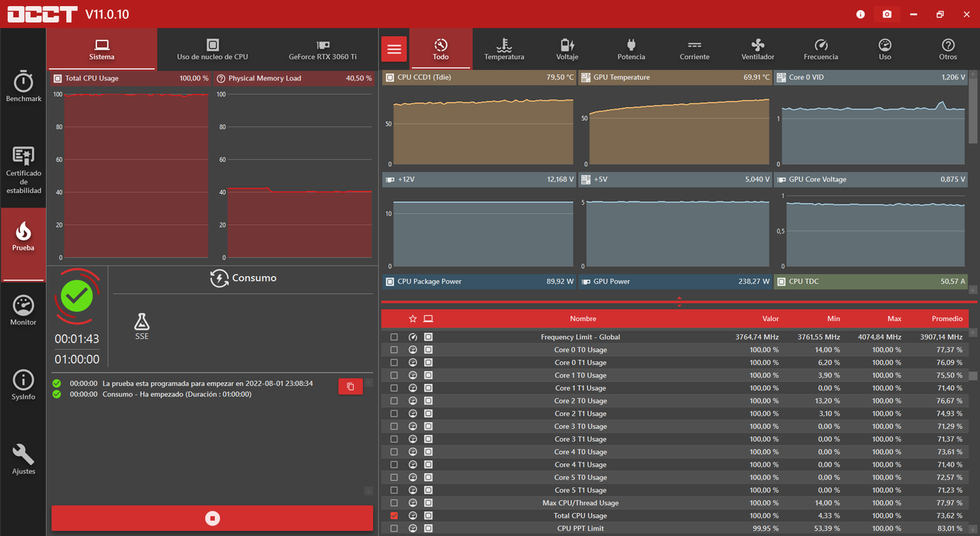
Task: Sort by the Max column header
Action: [894, 319]
